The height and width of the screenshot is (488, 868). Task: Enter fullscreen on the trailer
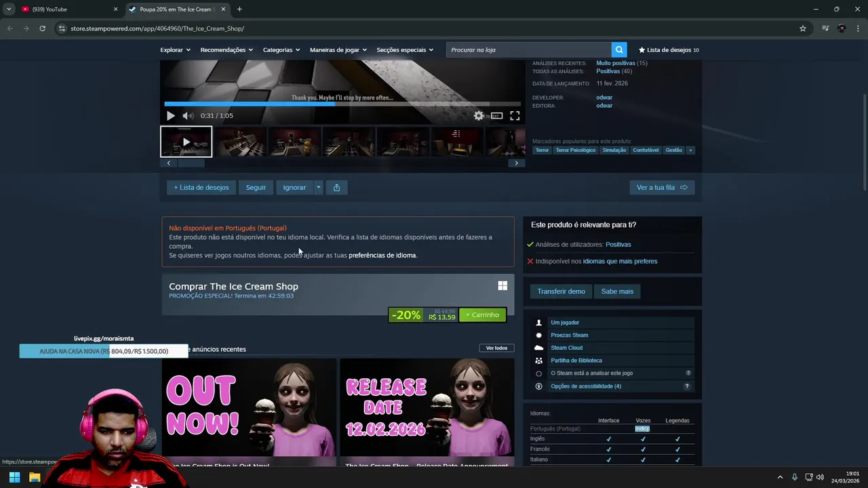point(515,116)
